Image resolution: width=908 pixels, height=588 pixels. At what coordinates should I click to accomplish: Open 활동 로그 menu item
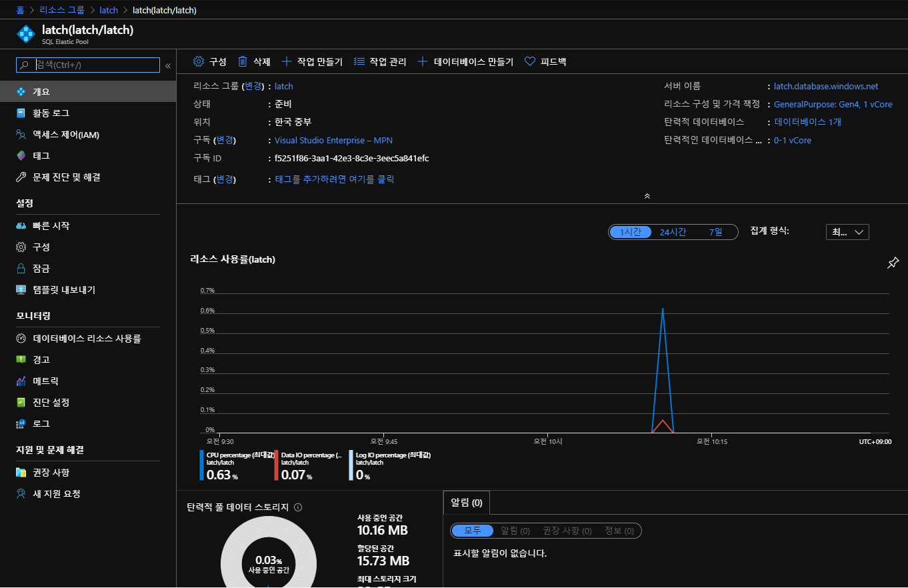[x=88, y=113]
